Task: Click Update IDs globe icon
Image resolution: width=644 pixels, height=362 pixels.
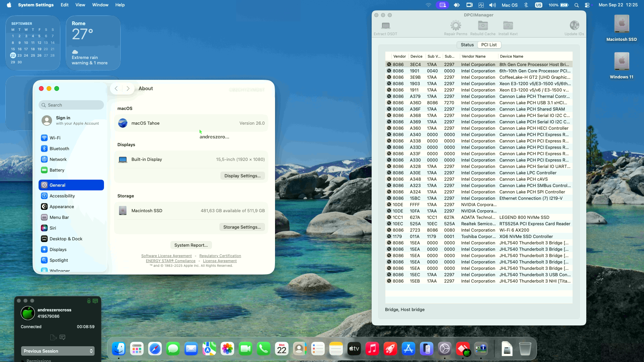Action: (574, 25)
